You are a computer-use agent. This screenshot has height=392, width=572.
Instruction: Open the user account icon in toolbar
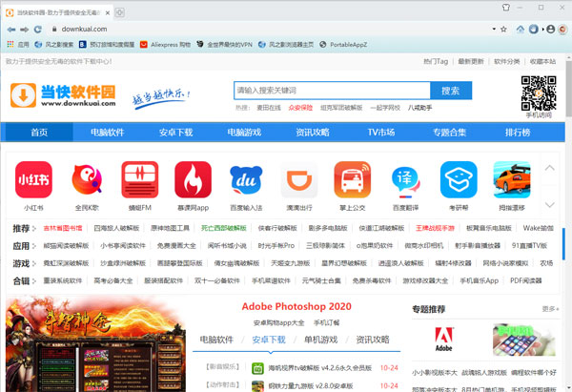tap(551, 30)
